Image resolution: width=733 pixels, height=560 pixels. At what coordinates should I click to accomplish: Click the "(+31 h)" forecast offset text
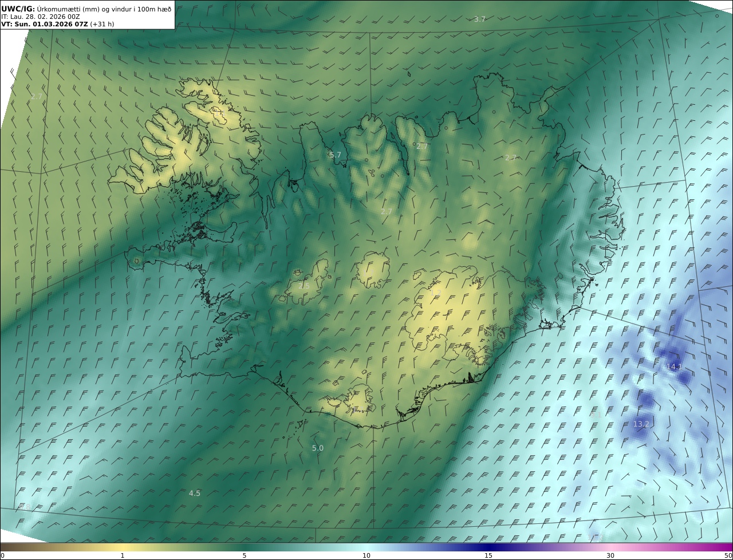coord(102,24)
